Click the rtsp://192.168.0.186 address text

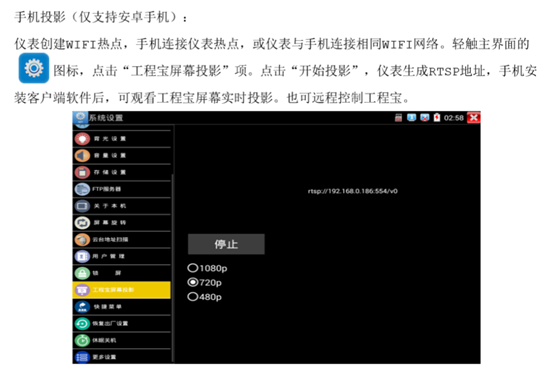coord(353,191)
